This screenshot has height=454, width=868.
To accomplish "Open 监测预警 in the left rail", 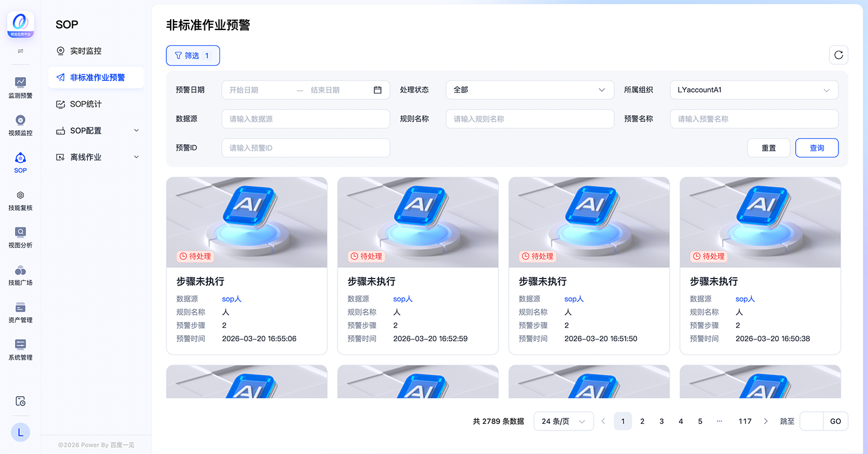I will [20, 87].
